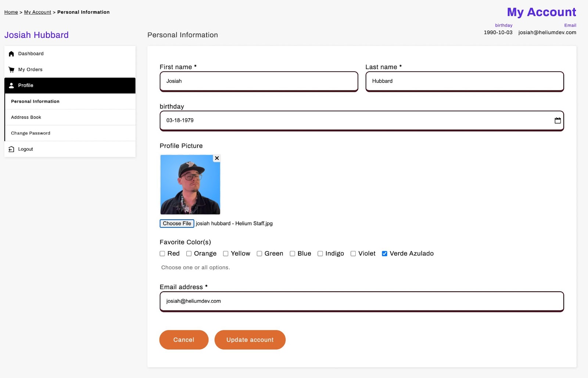Click the 'Choose one or all options.' hint
This screenshot has height=378, width=588.
point(196,267)
